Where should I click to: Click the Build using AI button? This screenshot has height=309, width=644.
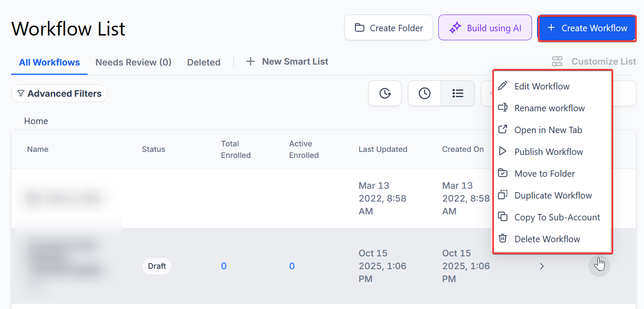[x=485, y=28]
